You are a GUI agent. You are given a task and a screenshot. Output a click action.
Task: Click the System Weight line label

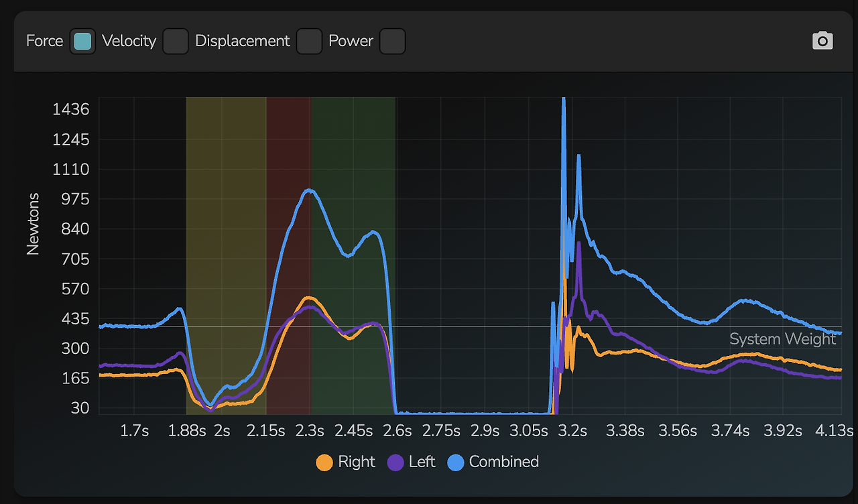782,339
